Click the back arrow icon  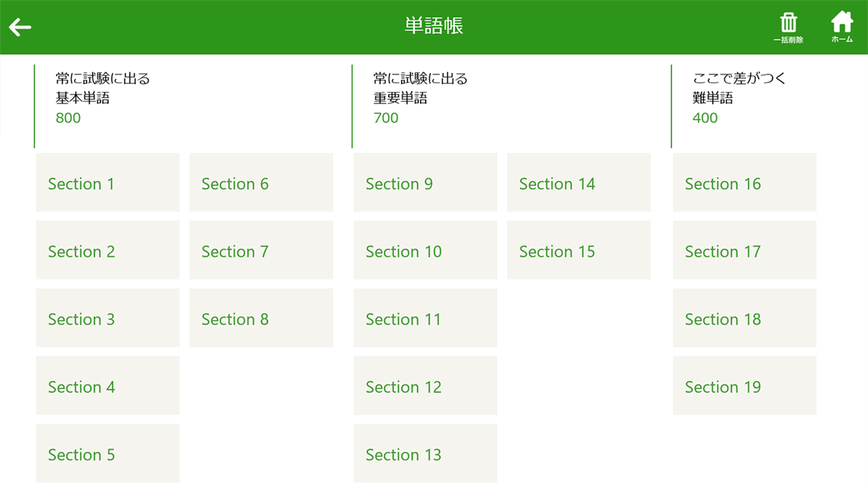(20, 27)
